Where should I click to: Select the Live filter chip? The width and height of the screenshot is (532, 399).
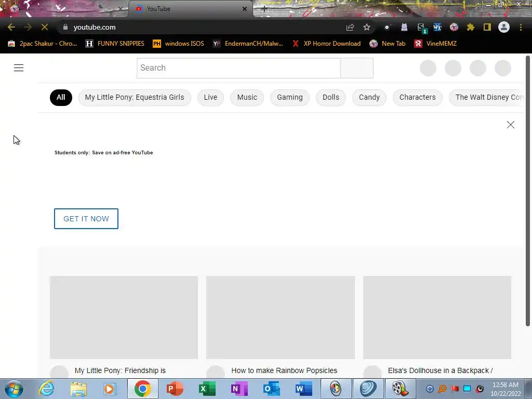(x=210, y=97)
